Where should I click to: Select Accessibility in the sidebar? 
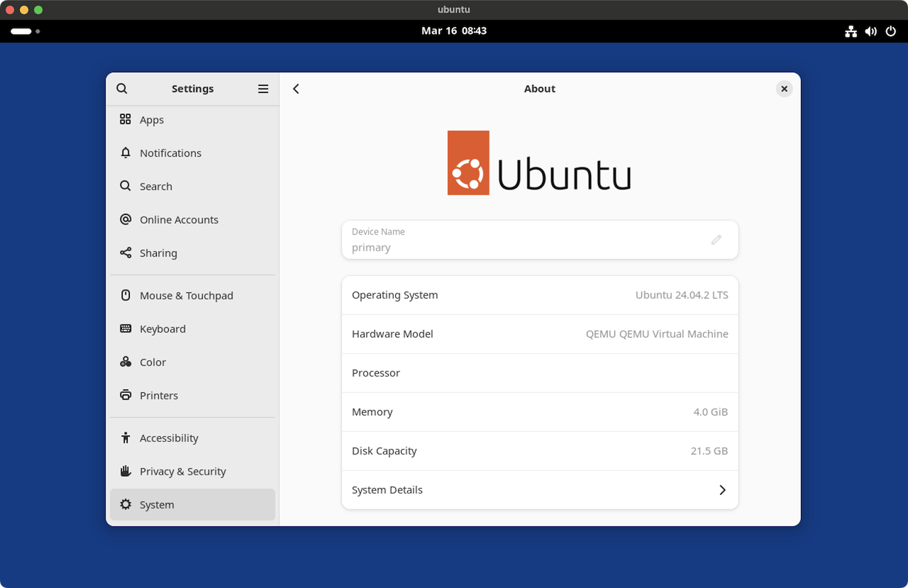[192, 438]
